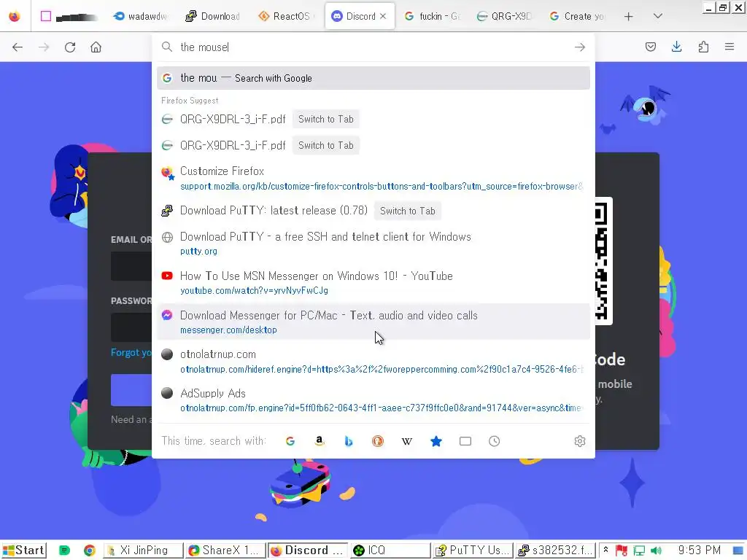Screen dimensions: 747x560
Task: Search this time with DuckDuckGo
Action: [x=378, y=441]
